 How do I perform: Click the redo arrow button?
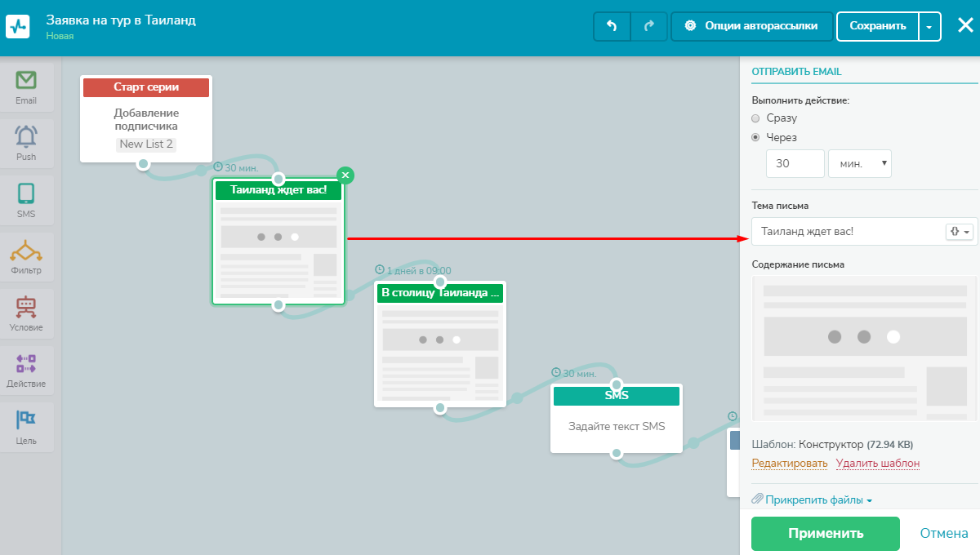pos(649,26)
